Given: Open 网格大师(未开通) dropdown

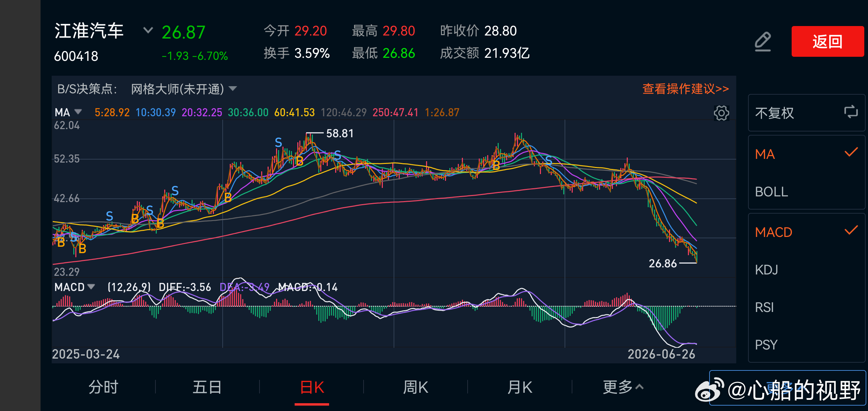Looking at the screenshot, I should click(184, 89).
